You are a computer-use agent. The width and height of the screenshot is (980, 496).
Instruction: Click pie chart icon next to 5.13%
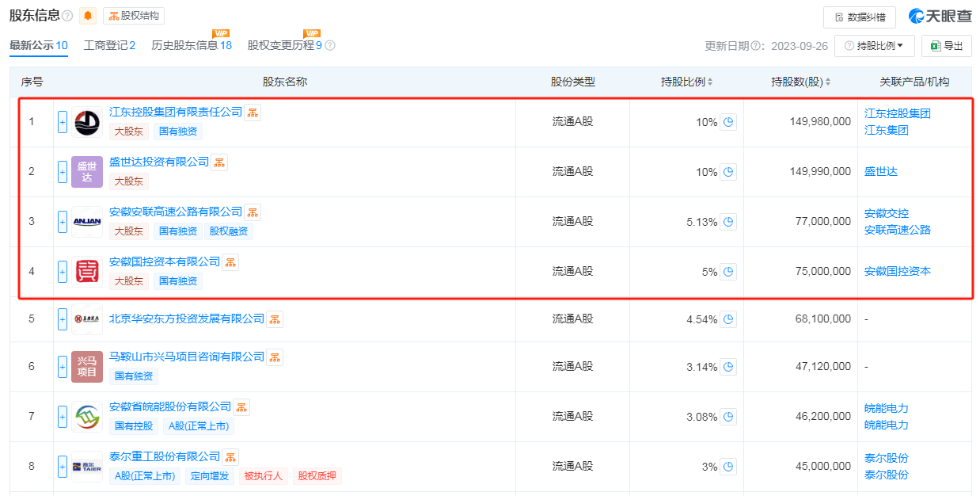pos(728,222)
